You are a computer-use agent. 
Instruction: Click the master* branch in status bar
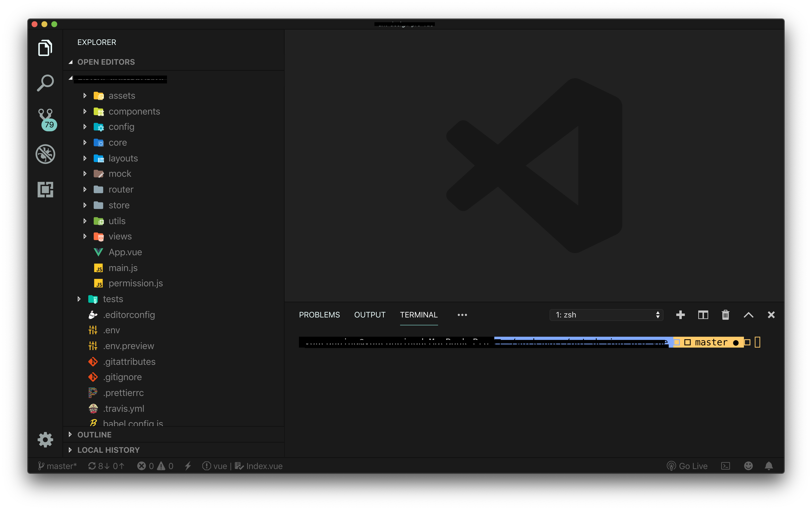(x=57, y=466)
